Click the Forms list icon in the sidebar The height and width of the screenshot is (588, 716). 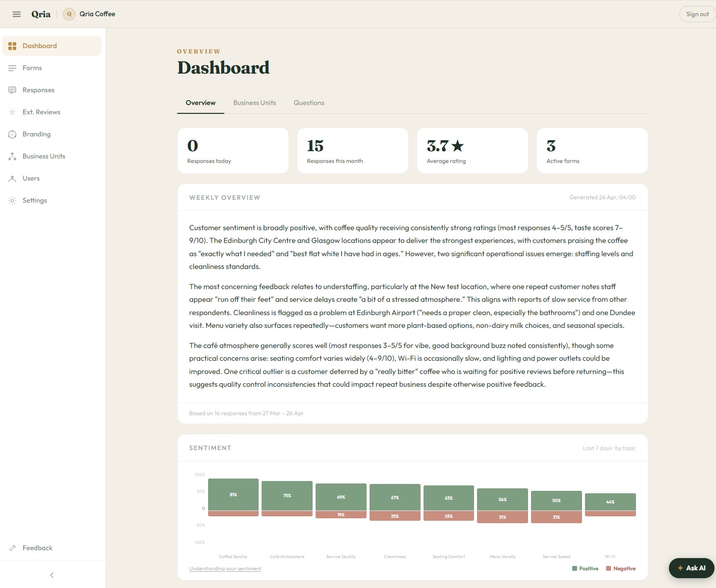click(x=12, y=68)
